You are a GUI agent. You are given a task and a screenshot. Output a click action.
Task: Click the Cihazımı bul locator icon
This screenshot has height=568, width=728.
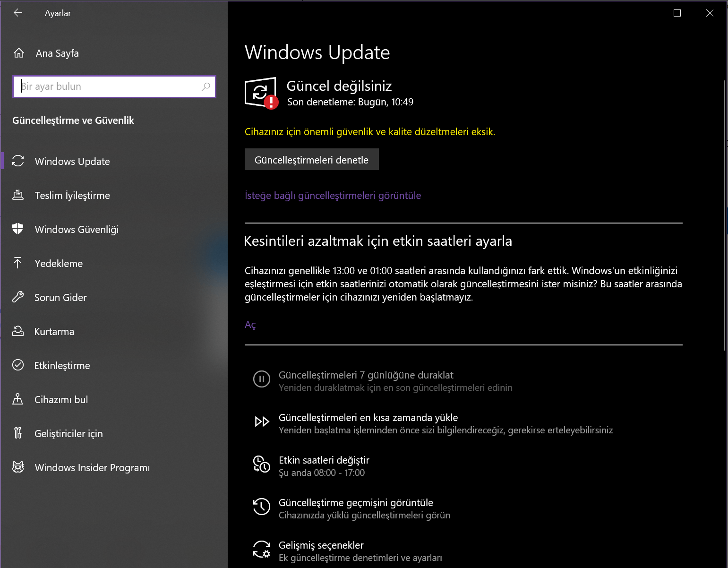pyautogui.click(x=18, y=399)
